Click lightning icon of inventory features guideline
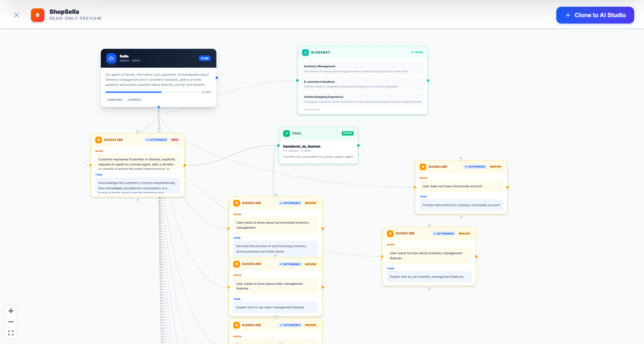The width and height of the screenshot is (644, 344). [390, 234]
